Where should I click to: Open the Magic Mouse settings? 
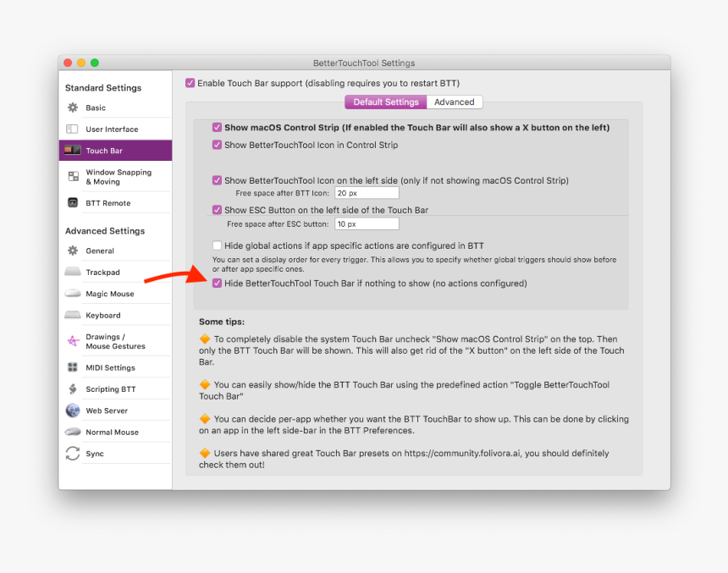pos(115,294)
